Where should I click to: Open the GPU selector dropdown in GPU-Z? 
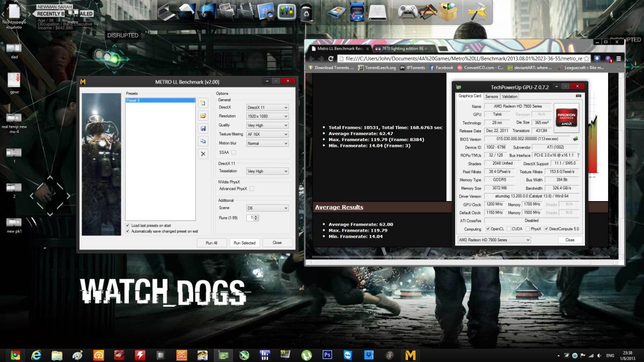pyautogui.click(x=494, y=240)
